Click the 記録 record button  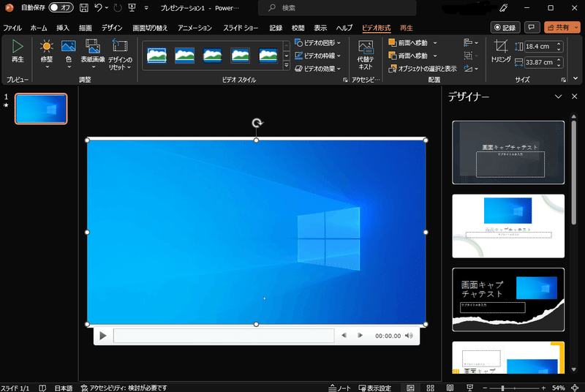505,27
